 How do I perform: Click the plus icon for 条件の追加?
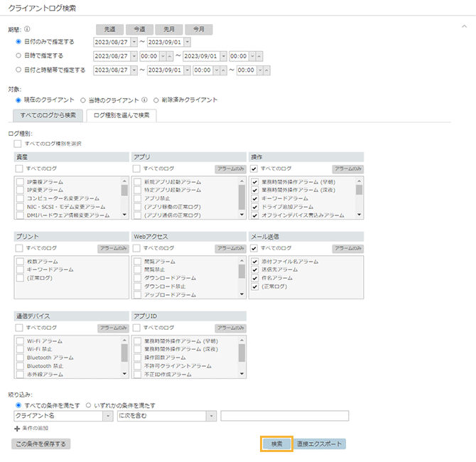pyautogui.click(x=17, y=429)
